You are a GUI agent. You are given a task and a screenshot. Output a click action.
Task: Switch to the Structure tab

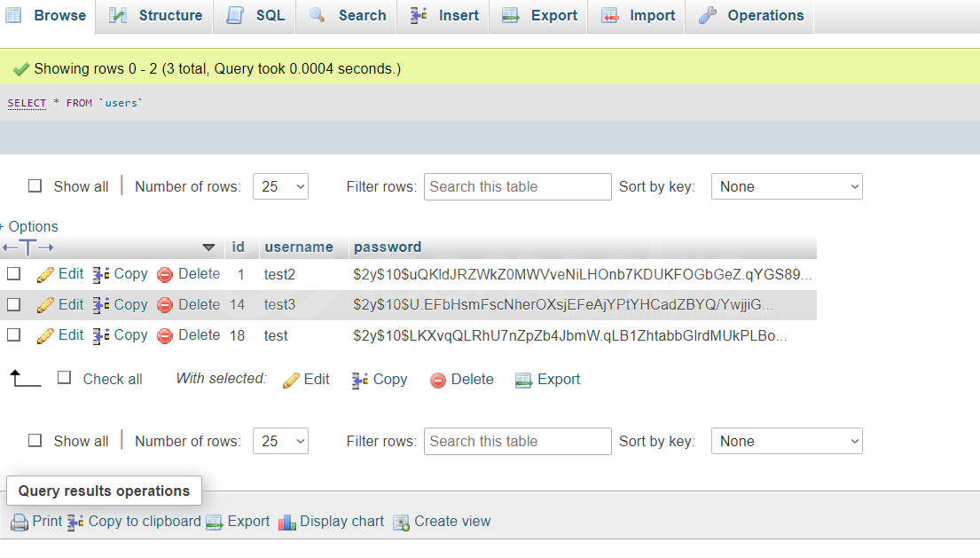[x=155, y=16]
